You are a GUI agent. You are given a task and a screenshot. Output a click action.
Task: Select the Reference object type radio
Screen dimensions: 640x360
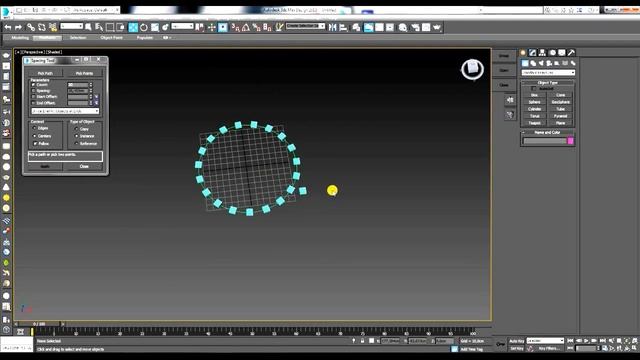(76, 144)
